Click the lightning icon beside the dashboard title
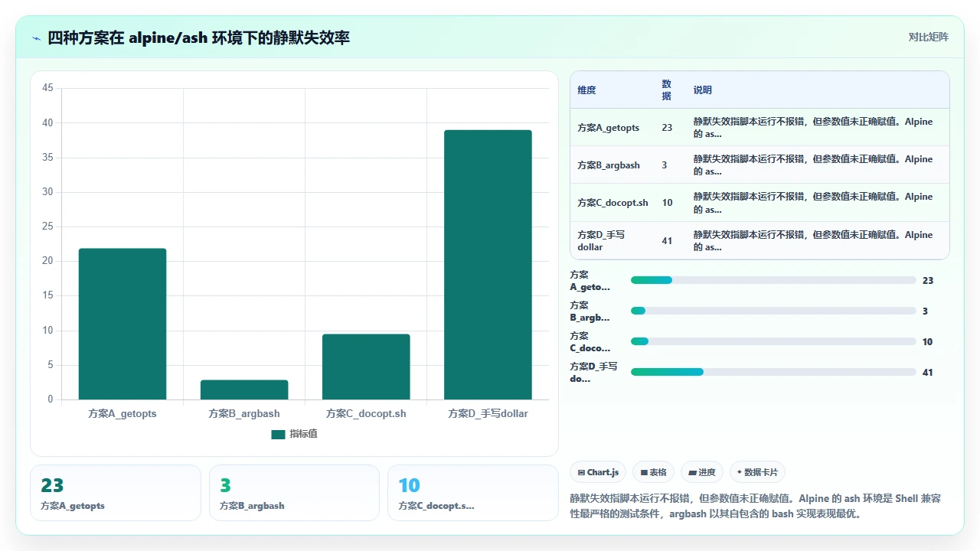Screen dimensions: 980x551 pos(37,37)
